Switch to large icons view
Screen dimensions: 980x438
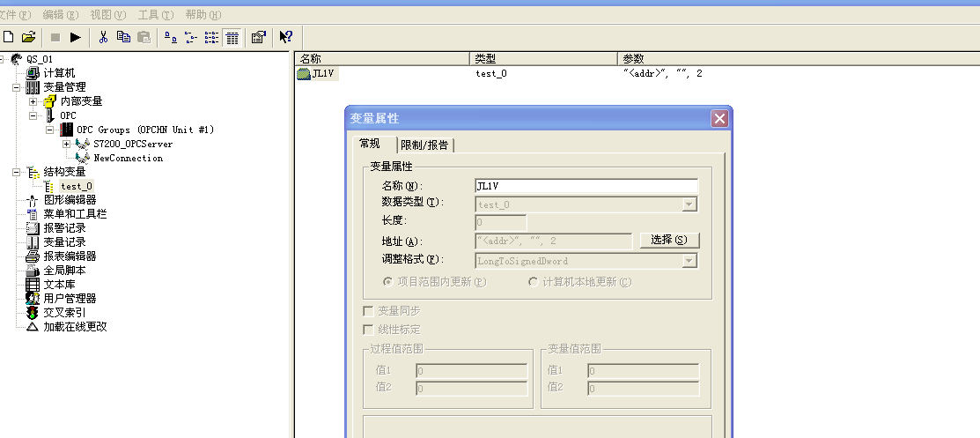[x=171, y=38]
